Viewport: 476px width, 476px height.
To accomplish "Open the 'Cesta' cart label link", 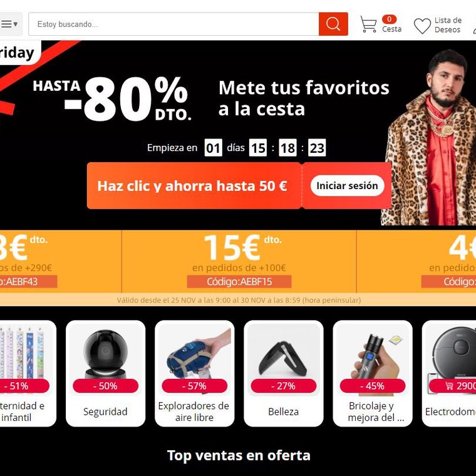I will tap(391, 29).
